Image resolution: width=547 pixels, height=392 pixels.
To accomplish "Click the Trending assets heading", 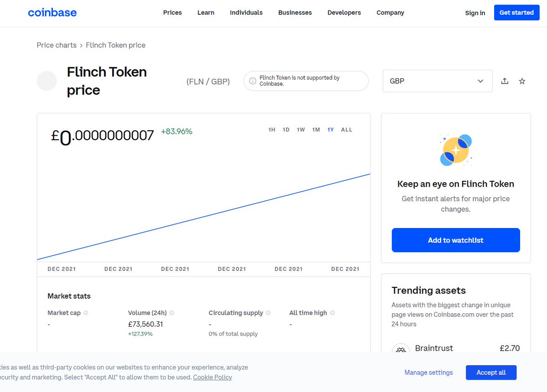I will [x=428, y=290].
